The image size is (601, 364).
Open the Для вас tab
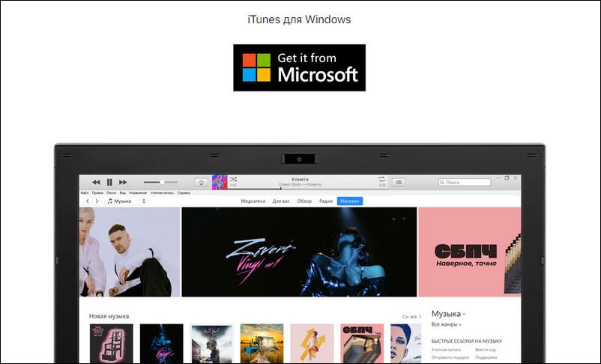[281, 201]
